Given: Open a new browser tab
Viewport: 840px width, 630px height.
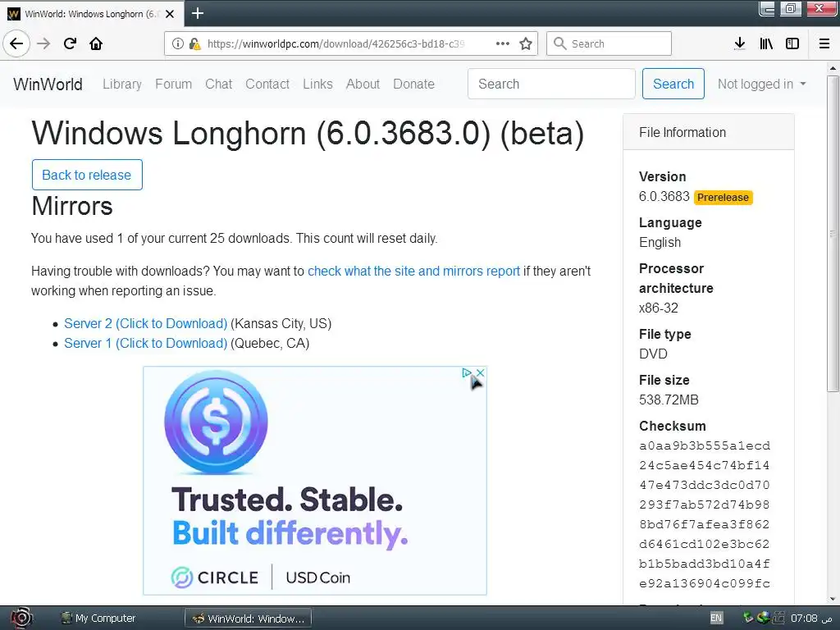Looking at the screenshot, I should tap(198, 13).
